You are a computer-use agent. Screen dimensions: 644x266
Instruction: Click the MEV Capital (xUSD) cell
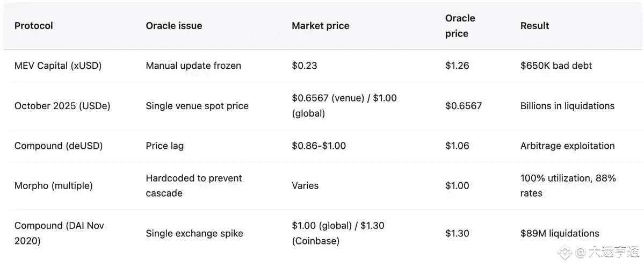pos(58,66)
